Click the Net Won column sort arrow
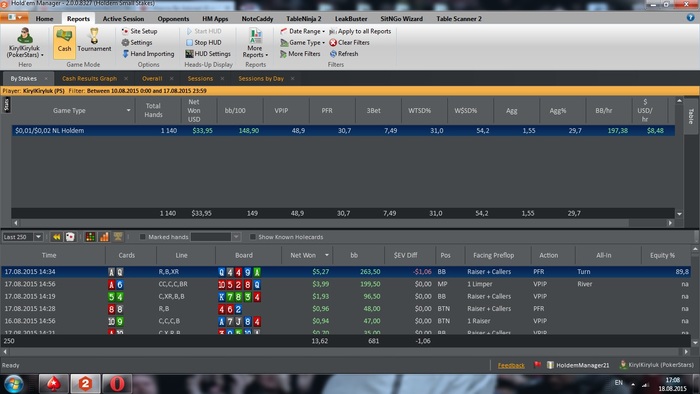This screenshot has height=394, width=700. click(x=327, y=255)
